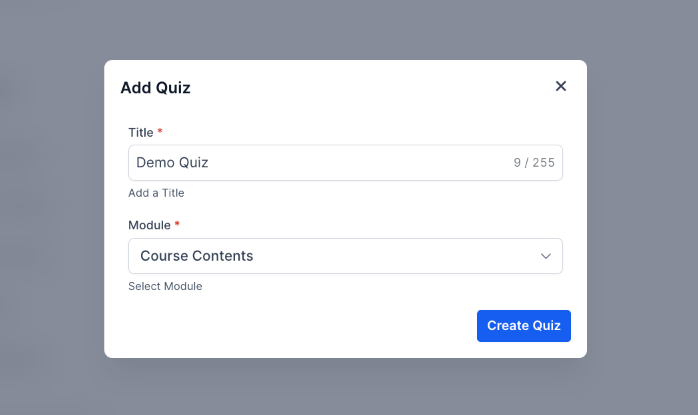Click the chevron arrow in Module dropdown
Screen dimensions: 698x415
click(546, 256)
